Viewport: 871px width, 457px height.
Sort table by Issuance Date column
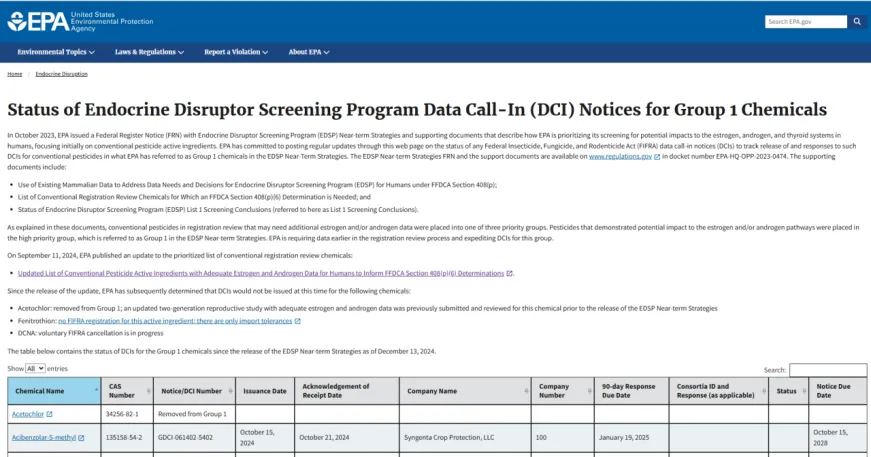point(264,390)
